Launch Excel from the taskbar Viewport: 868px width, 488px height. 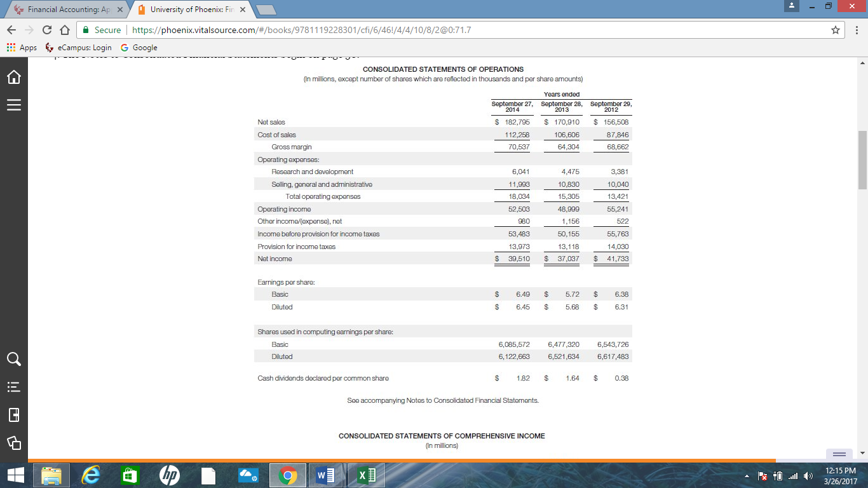pyautogui.click(x=366, y=475)
